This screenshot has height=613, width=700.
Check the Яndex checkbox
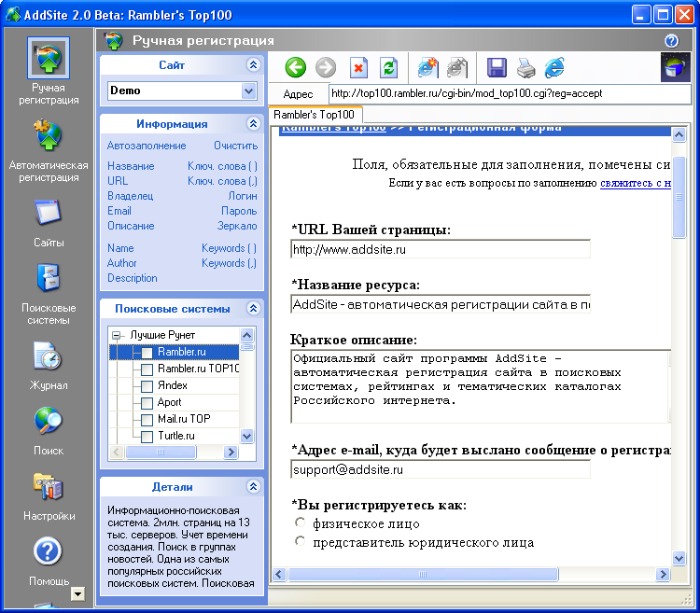click(x=147, y=386)
